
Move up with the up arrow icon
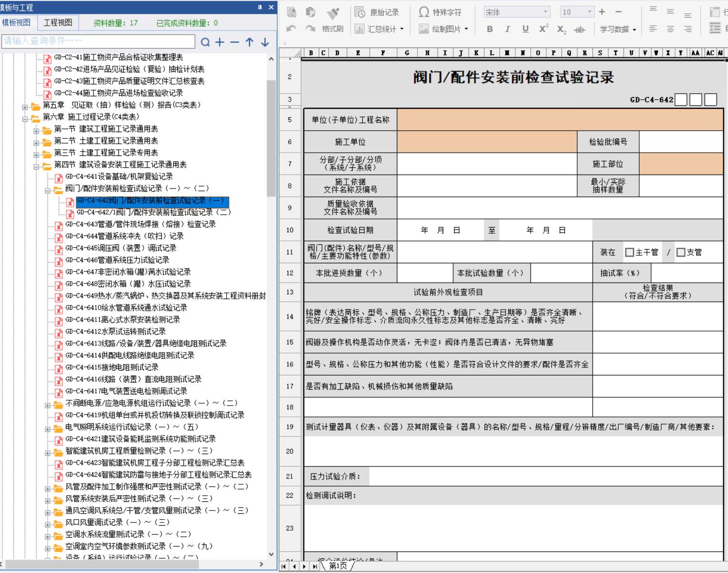click(x=250, y=42)
